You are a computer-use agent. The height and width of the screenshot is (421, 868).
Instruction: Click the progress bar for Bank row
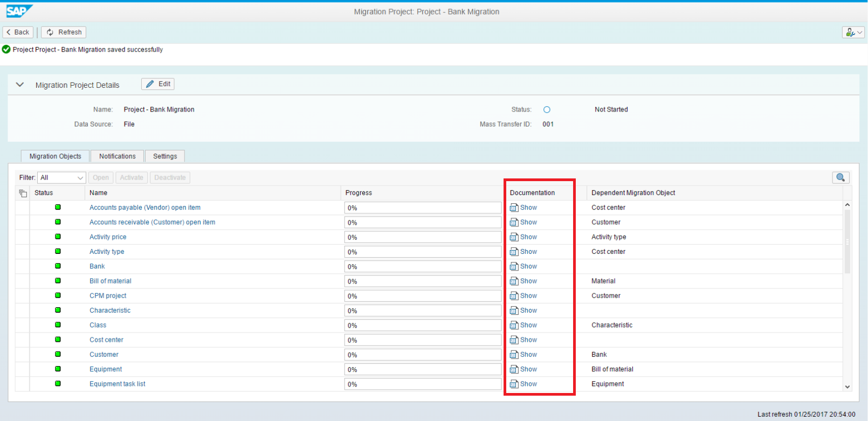(x=423, y=266)
